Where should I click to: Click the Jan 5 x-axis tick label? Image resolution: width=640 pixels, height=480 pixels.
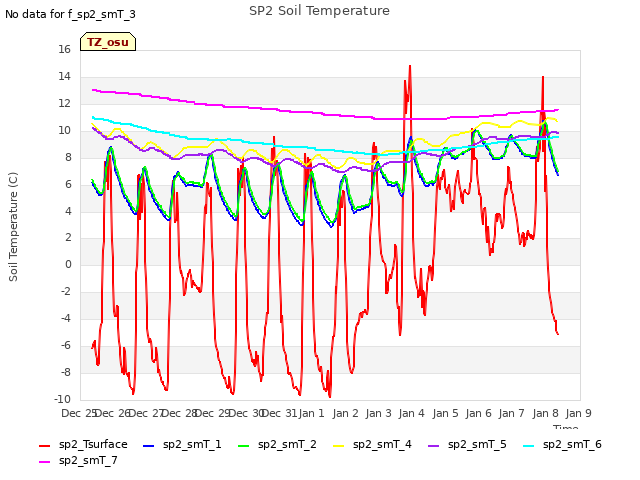point(445,413)
